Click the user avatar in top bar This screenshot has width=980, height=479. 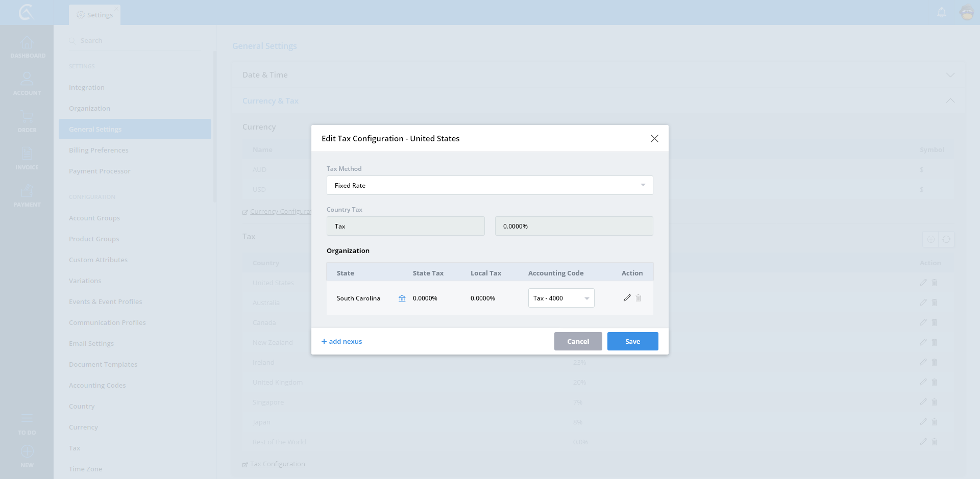tap(967, 12)
